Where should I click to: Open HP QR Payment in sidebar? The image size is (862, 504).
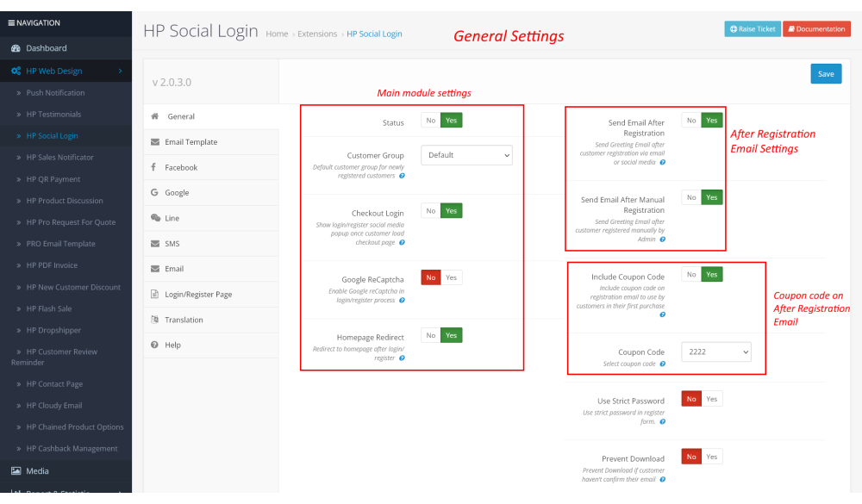(x=53, y=179)
